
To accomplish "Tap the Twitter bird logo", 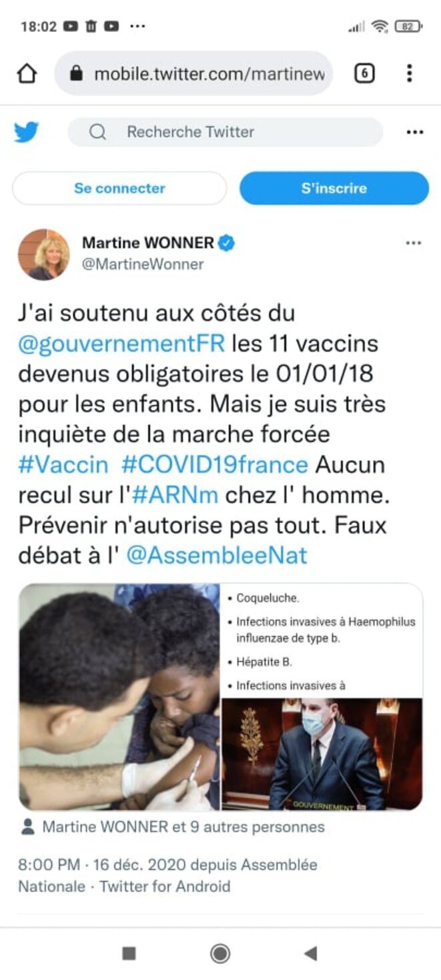I will 26,132.
